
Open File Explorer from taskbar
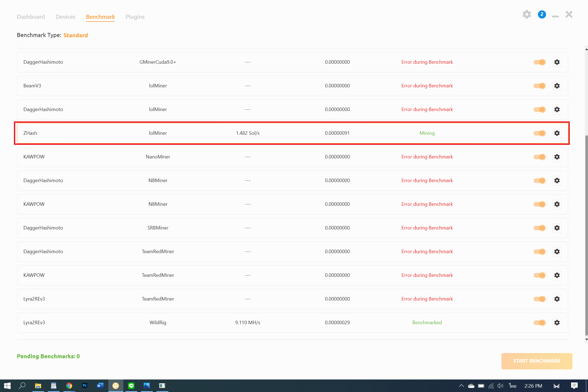click(x=38, y=386)
